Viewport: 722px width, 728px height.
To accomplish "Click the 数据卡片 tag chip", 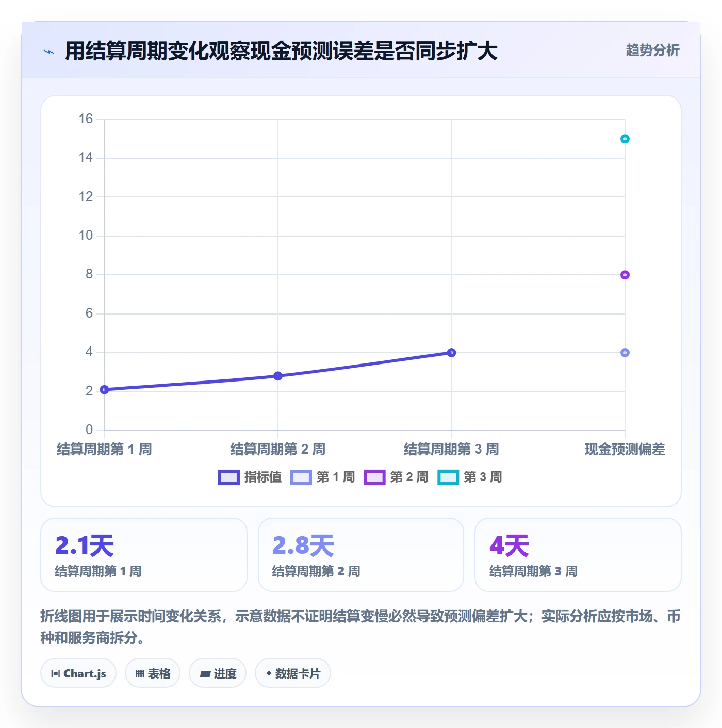I will click(293, 673).
